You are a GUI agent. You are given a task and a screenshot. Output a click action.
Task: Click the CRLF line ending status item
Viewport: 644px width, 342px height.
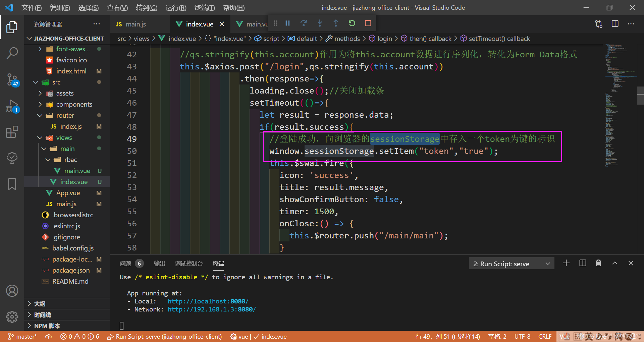(x=545, y=336)
